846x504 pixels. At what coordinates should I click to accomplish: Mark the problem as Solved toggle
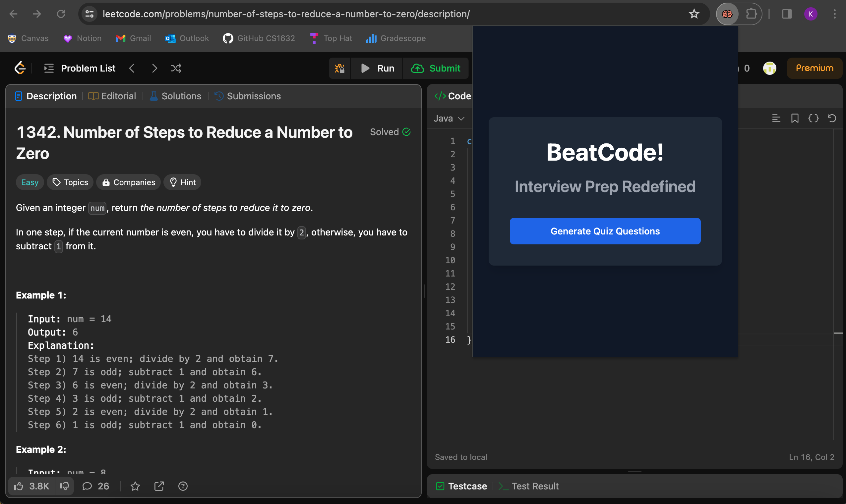coord(390,132)
